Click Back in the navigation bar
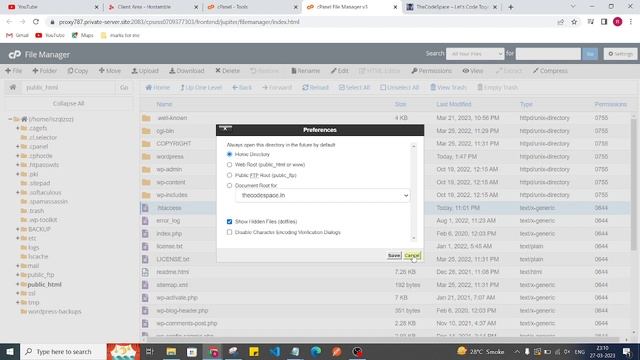Screen dimensions: 640x360 point(242,87)
